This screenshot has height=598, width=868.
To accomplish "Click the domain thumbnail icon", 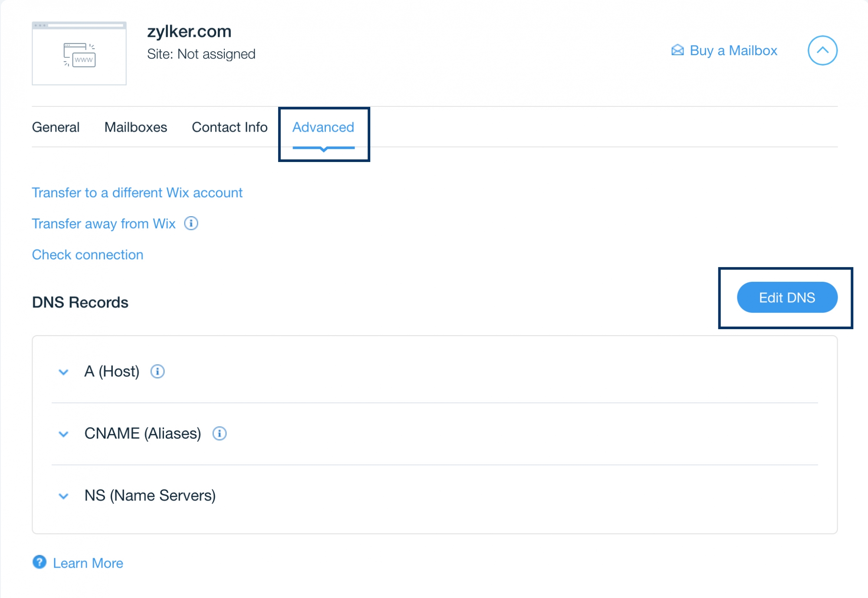I will (x=79, y=54).
